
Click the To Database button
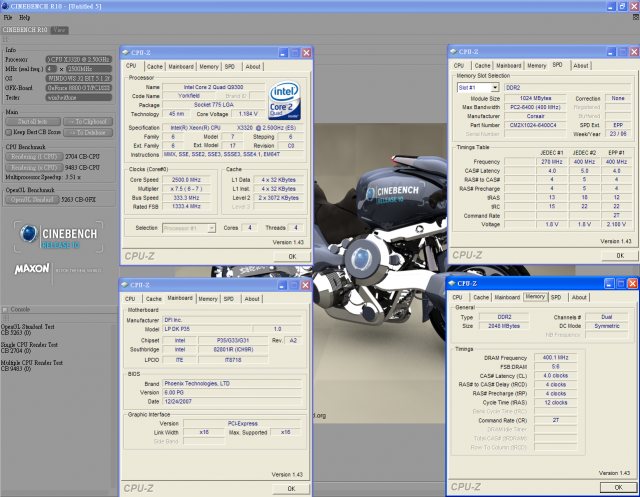point(88,132)
